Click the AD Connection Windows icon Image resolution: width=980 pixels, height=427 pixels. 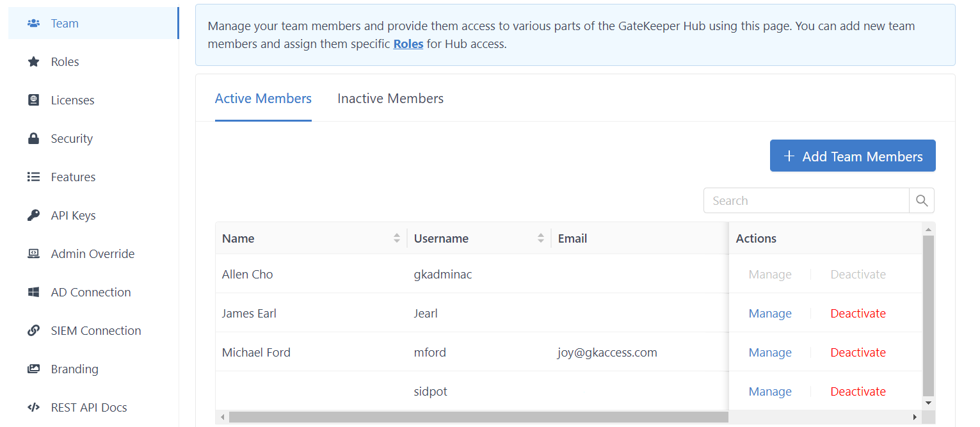[33, 293]
